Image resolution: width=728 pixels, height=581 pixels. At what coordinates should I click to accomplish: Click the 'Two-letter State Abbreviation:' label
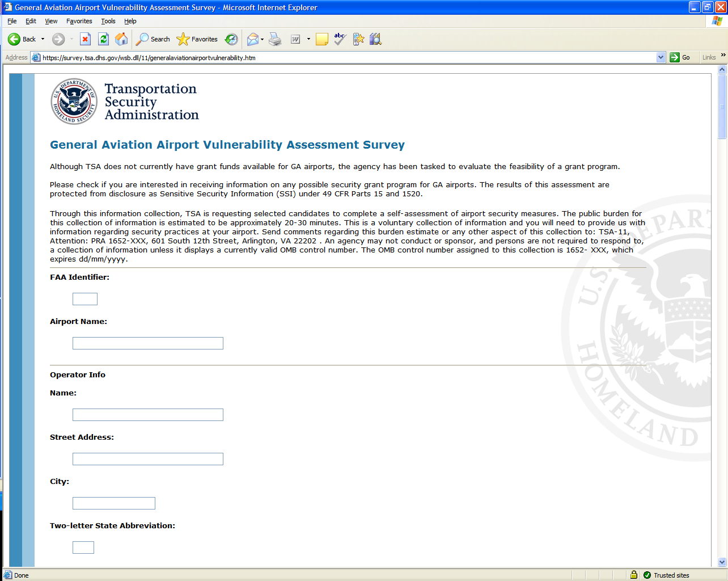click(112, 525)
